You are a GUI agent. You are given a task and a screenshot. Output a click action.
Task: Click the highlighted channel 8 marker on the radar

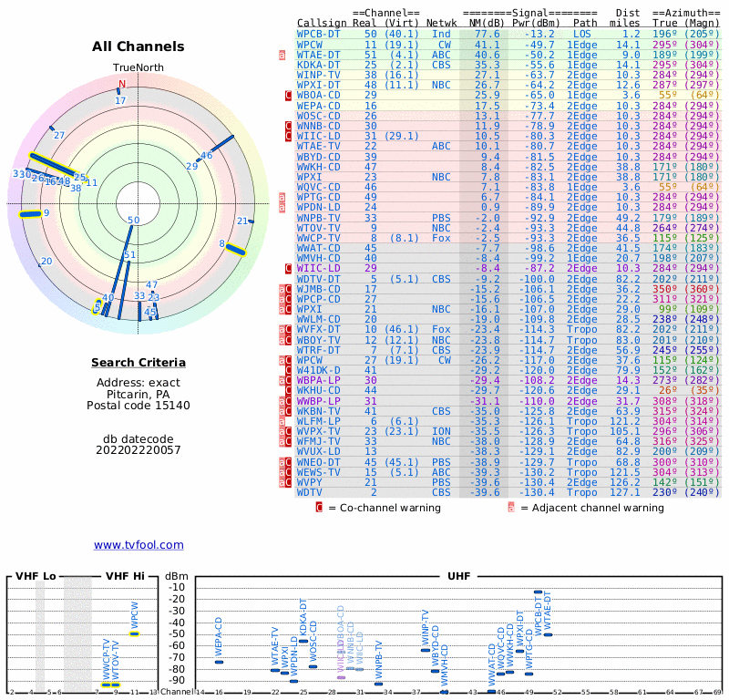tap(235, 250)
